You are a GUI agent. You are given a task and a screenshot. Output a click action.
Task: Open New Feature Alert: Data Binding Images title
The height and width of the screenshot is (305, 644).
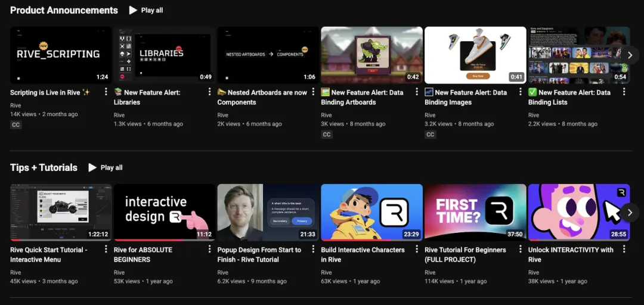click(x=466, y=97)
